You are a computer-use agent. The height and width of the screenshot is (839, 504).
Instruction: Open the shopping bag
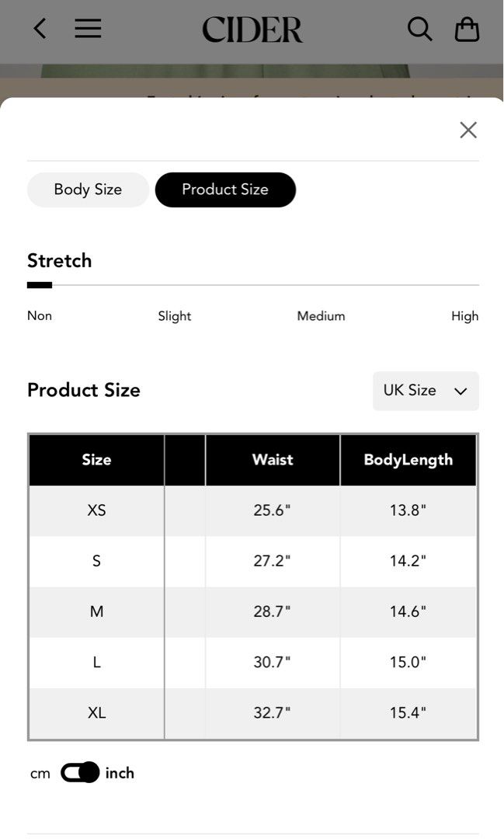coord(467,29)
